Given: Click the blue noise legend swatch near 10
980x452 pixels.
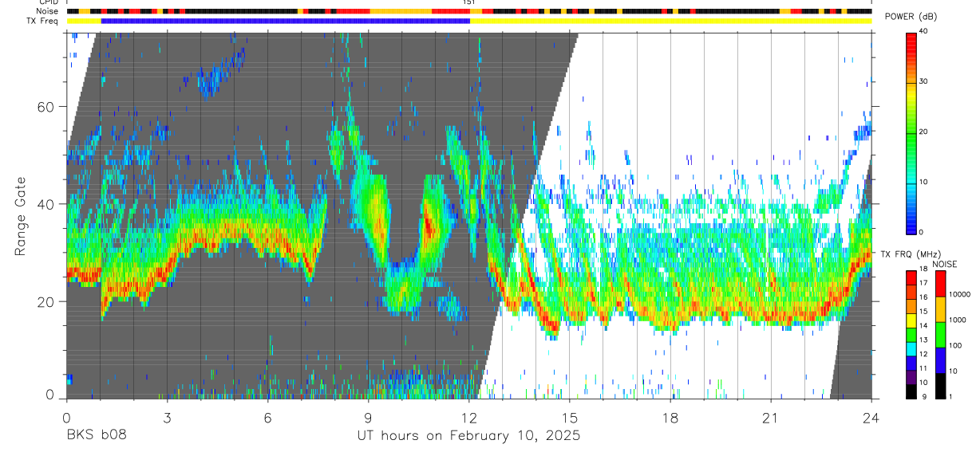Looking at the screenshot, I should point(940,360).
